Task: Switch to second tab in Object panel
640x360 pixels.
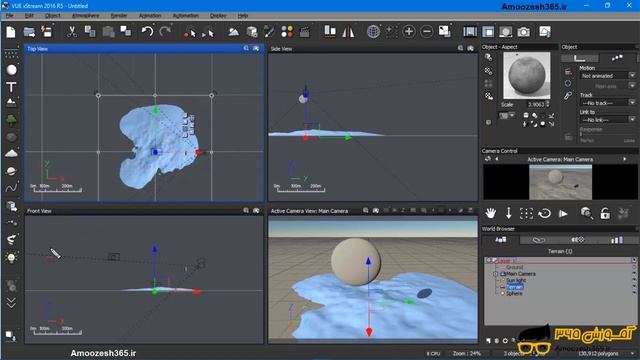Action: (x=617, y=58)
